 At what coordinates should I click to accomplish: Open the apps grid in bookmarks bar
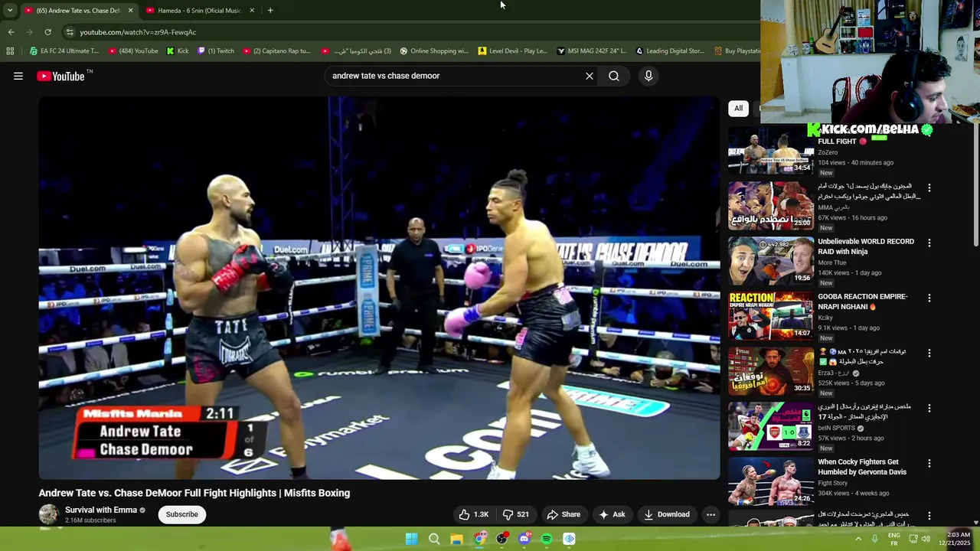pos(10,51)
